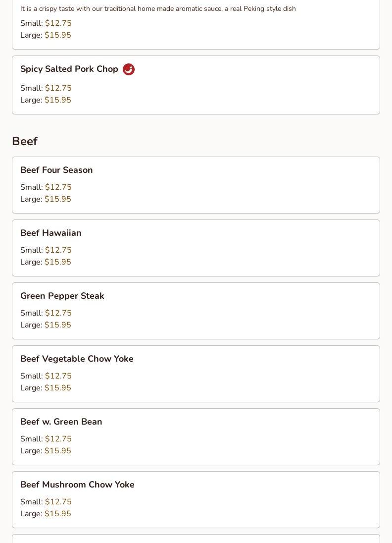The image size is (392, 543).
Task: Open the Beef Four Season item
Action: coord(56,170)
